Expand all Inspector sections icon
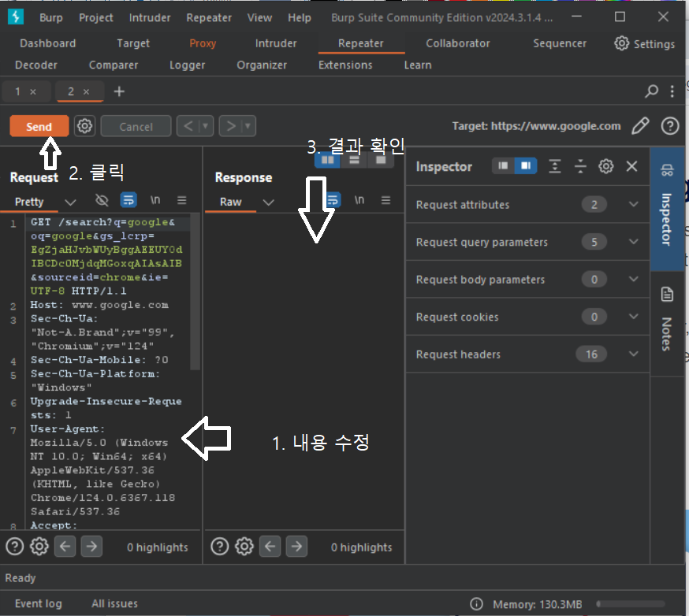Screen dimensions: 689x616 click(555, 166)
